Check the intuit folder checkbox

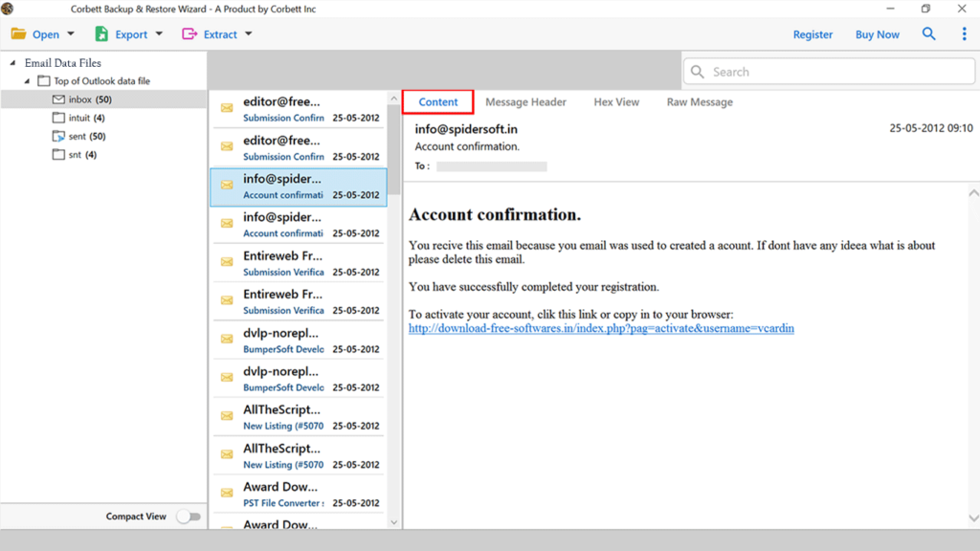[56, 117]
